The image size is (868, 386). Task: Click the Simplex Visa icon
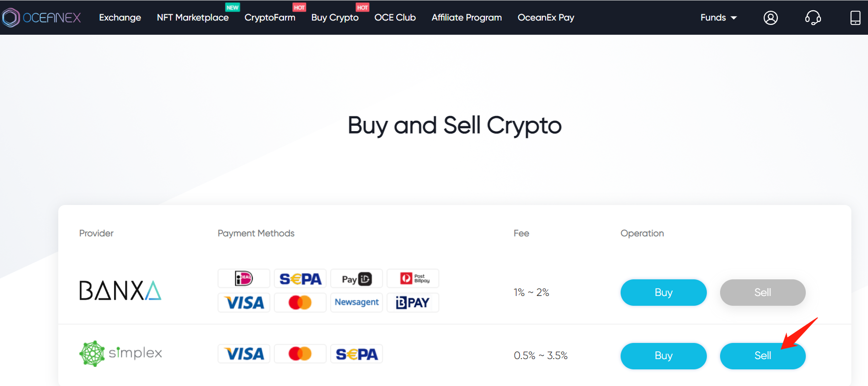[x=244, y=354]
